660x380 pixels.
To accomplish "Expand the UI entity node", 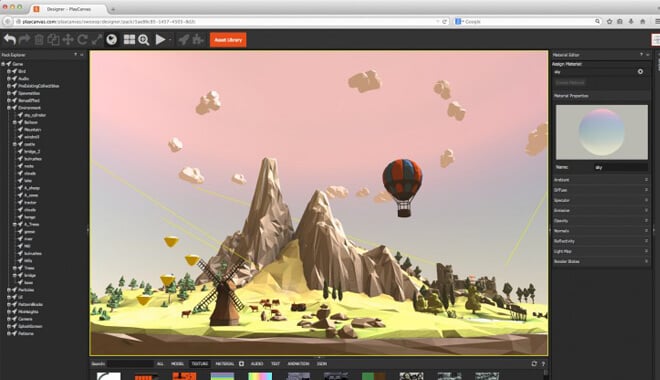I will coord(8,297).
